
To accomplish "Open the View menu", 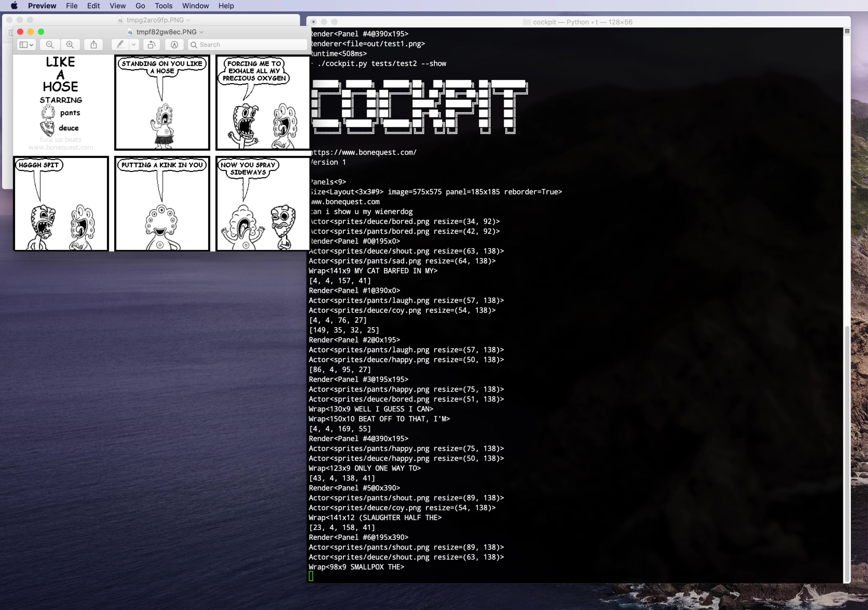I will coord(118,6).
